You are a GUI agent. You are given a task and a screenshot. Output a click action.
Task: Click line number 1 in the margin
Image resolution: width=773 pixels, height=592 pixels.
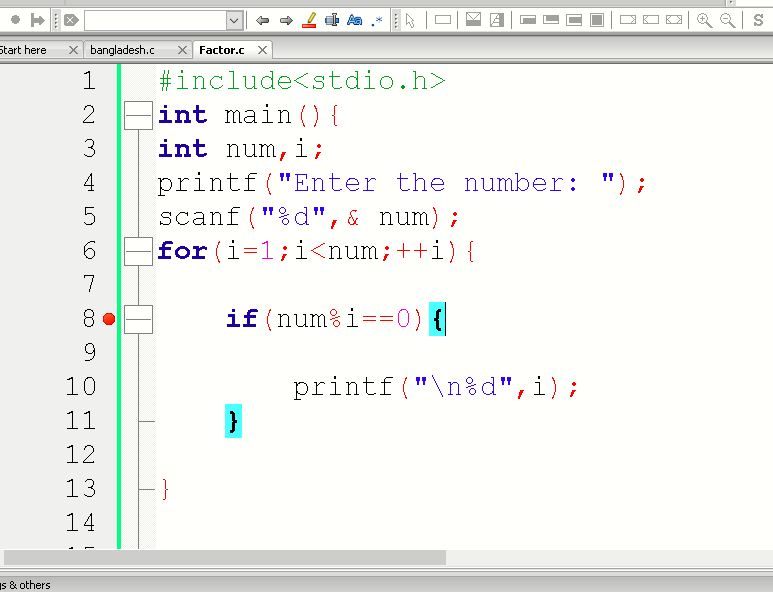[x=89, y=80]
